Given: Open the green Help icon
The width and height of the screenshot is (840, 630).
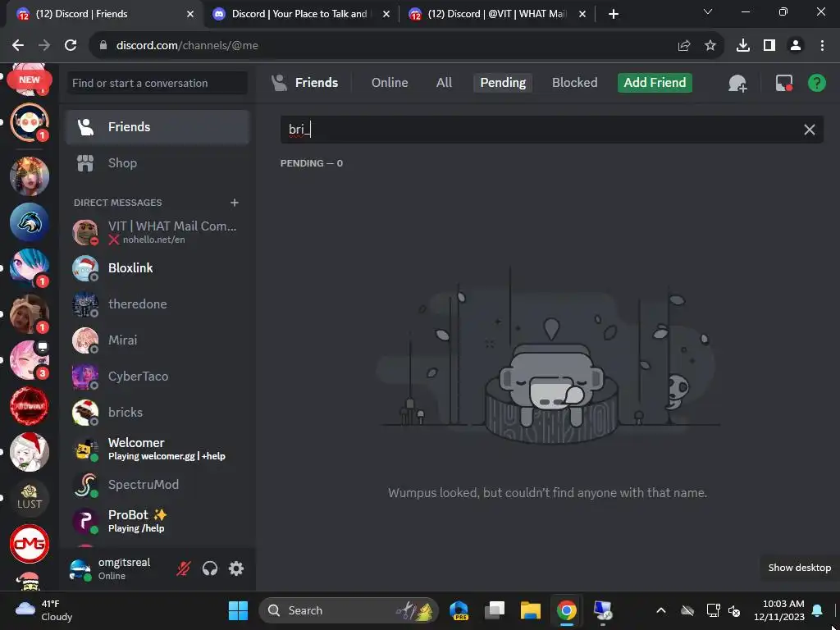Looking at the screenshot, I should pos(816,83).
